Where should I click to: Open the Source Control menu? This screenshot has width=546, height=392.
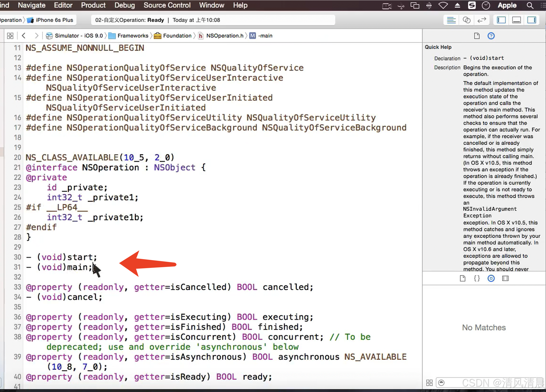coord(167,5)
